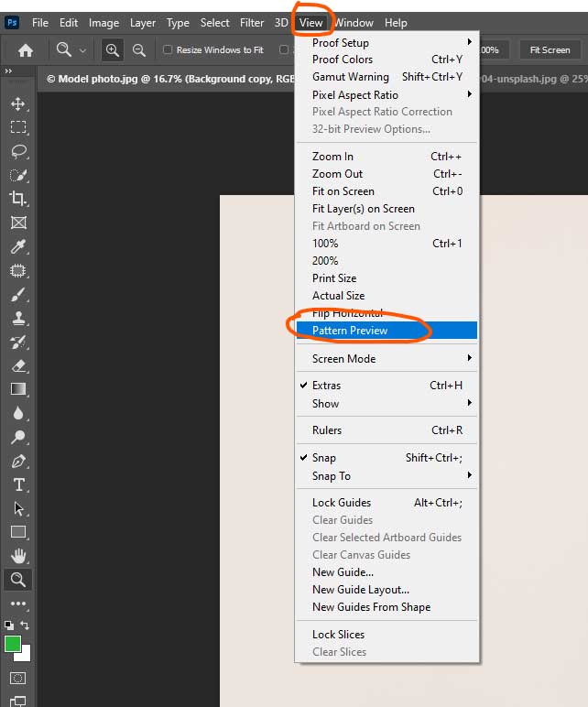Image resolution: width=588 pixels, height=707 pixels.
Task: Open the Edit Toolbar three-dots menu
Action: pos(18,604)
